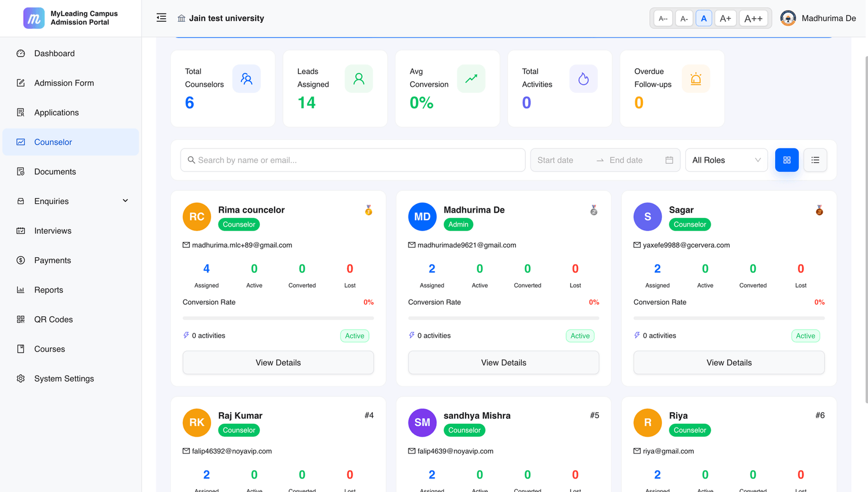Go to Payments page
The image size is (868, 492).
71,260
